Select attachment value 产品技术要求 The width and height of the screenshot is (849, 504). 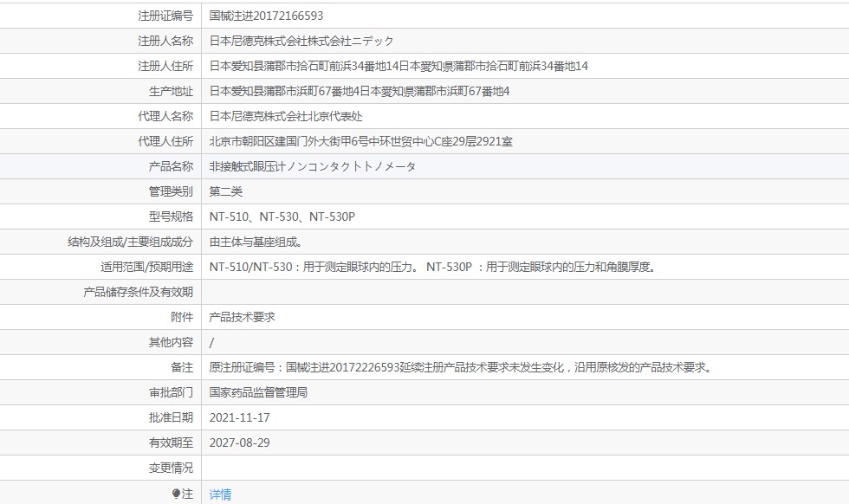pyautogui.click(x=242, y=317)
